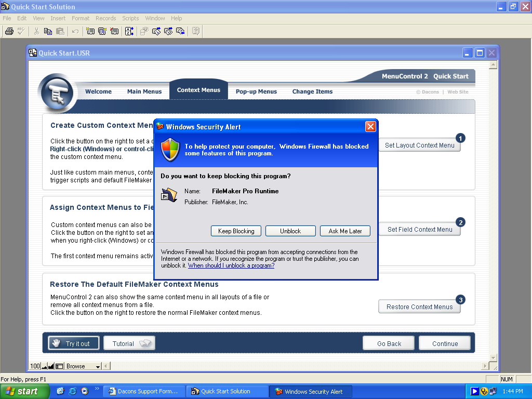The image size is (532, 399).
Task: Expand hidden quick launch items chevron
Action: [97, 389]
